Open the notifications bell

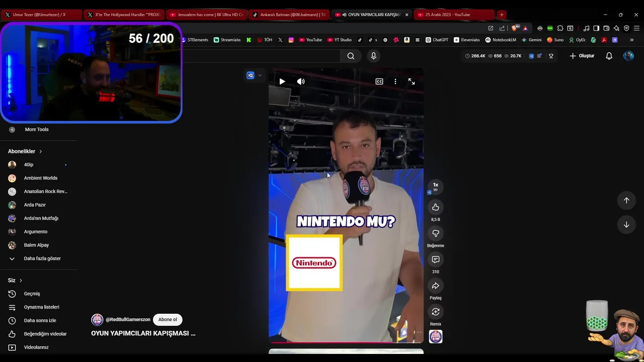(x=609, y=56)
